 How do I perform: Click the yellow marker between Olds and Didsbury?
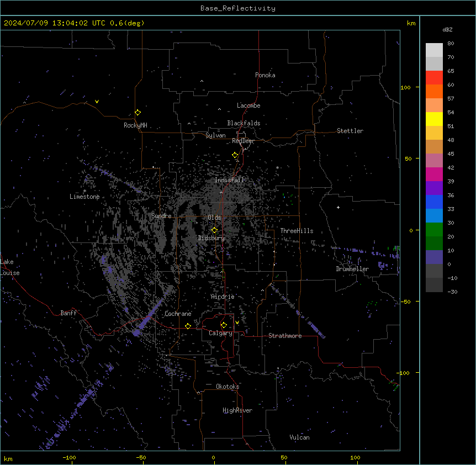pos(215,230)
